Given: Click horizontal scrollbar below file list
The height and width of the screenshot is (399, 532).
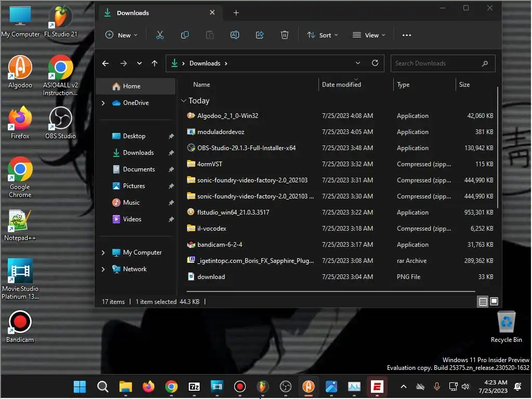Looking at the screenshot, I should [331, 291].
